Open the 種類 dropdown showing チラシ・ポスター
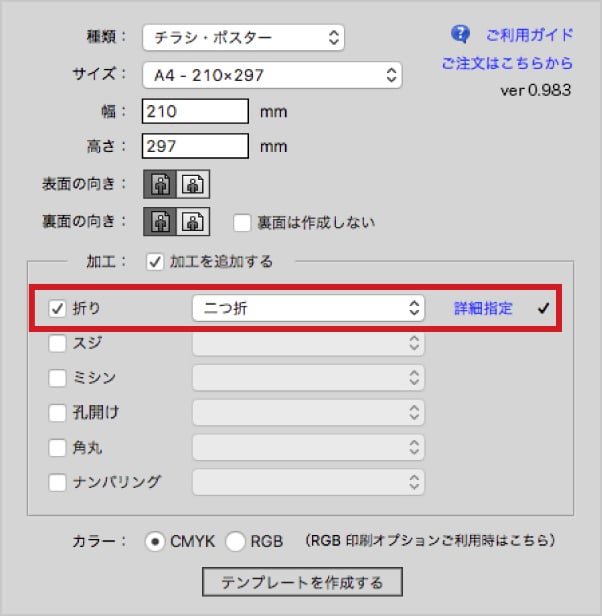 pyautogui.click(x=244, y=38)
